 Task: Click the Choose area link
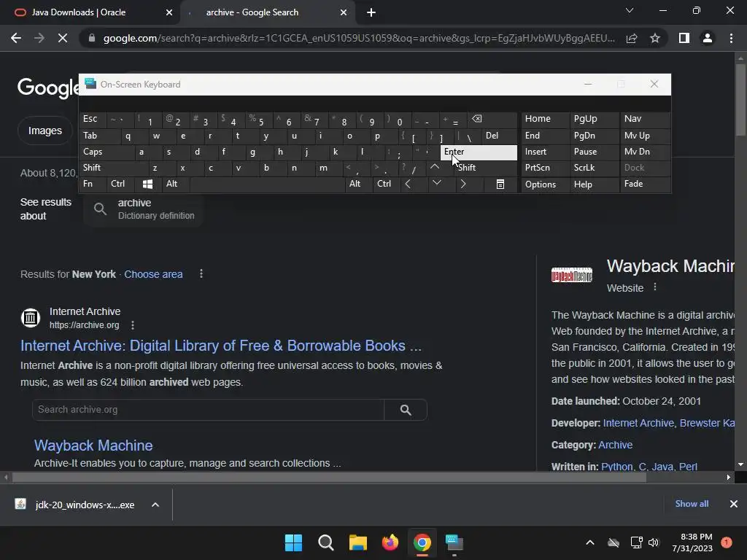[153, 274]
